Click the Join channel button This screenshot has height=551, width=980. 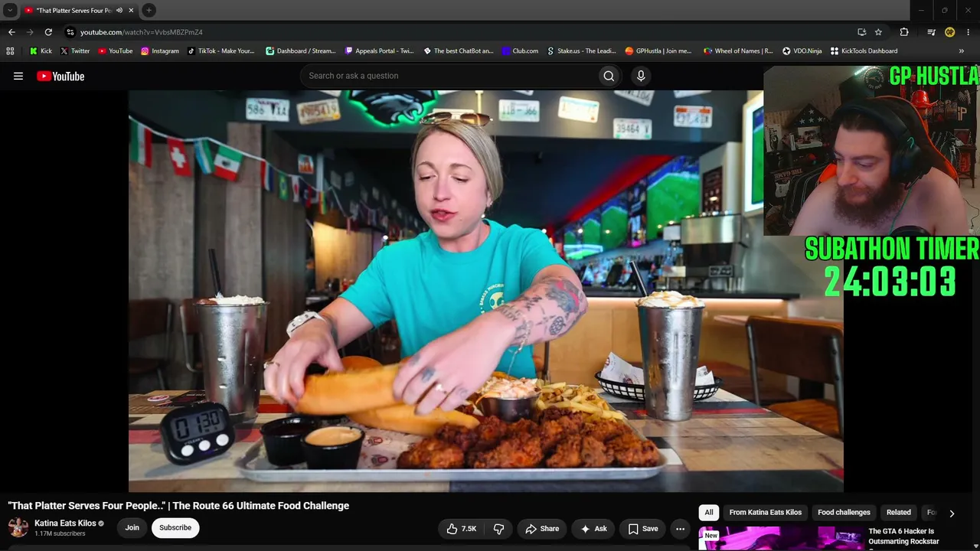pos(132,528)
